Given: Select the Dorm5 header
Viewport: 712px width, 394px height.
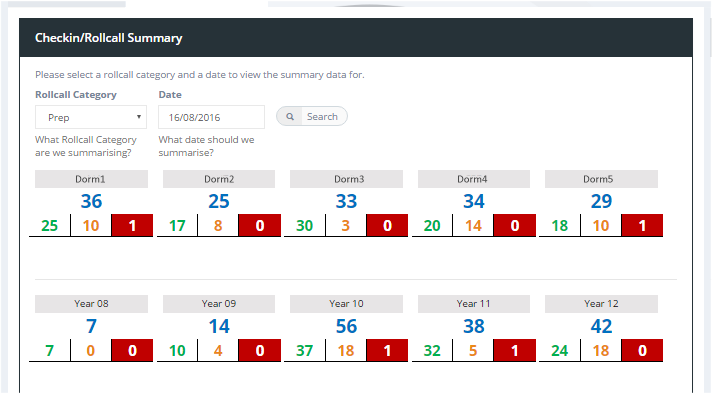Looking at the screenshot, I should 601,179.
